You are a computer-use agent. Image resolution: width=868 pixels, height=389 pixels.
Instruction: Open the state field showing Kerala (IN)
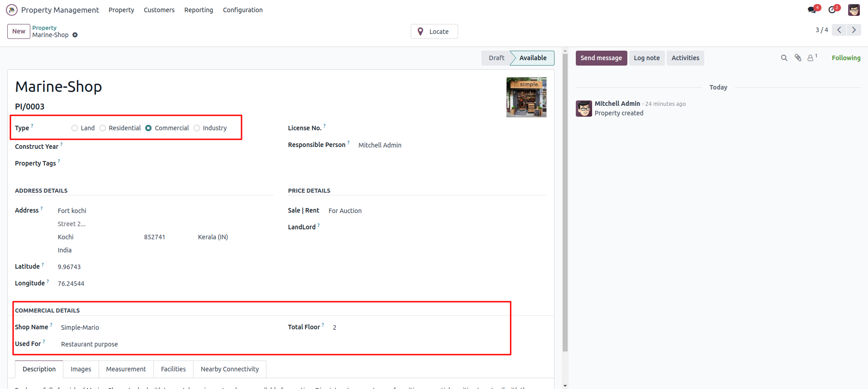[213, 237]
